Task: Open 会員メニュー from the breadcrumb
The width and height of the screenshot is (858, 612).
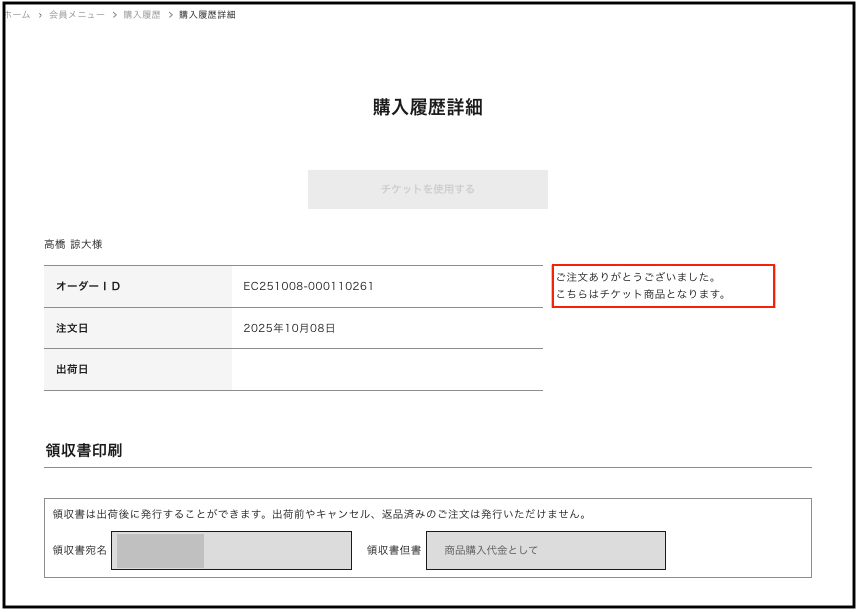Action: pos(77,15)
